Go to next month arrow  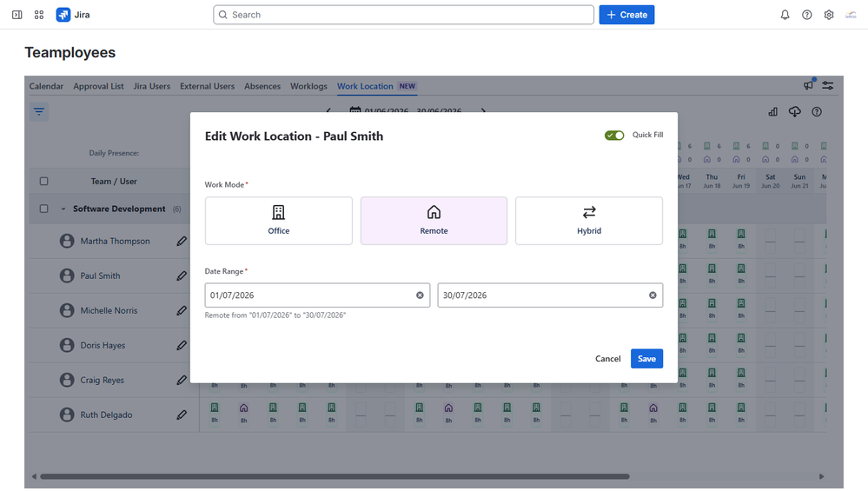[483, 110]
